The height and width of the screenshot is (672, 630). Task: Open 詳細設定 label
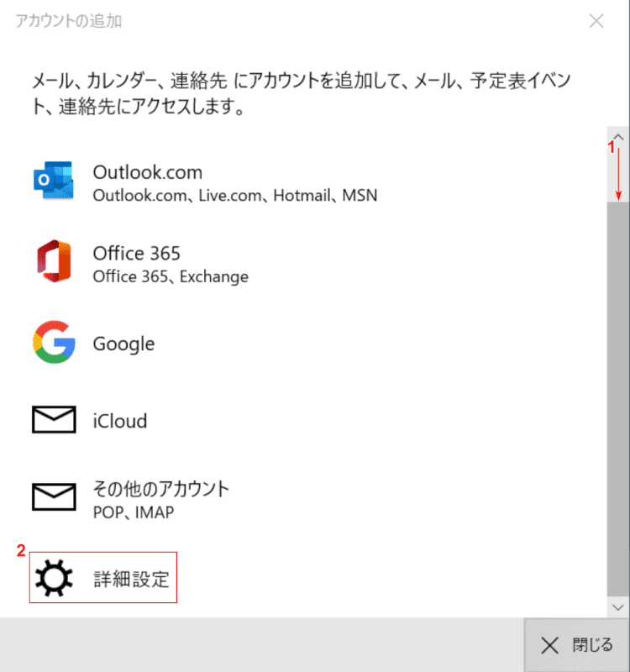[x=132, y=579]
